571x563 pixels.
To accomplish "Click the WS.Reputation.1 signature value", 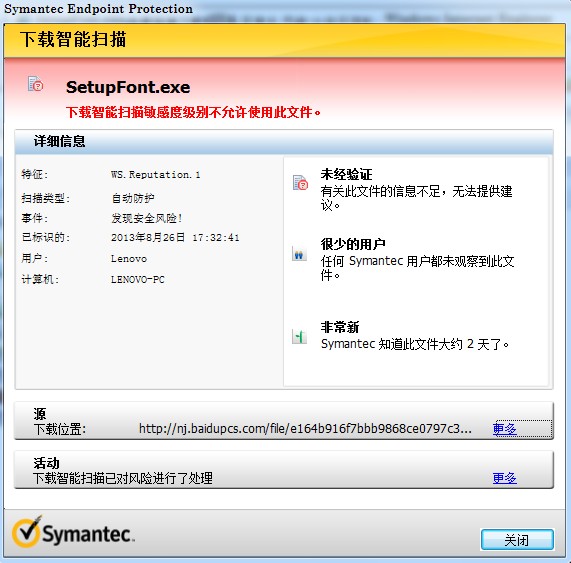I will [155, 175].
